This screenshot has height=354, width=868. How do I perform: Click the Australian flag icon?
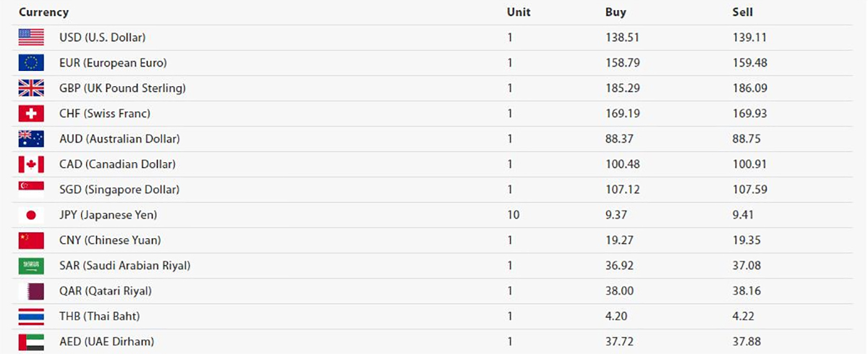click(x=31, y=139)
